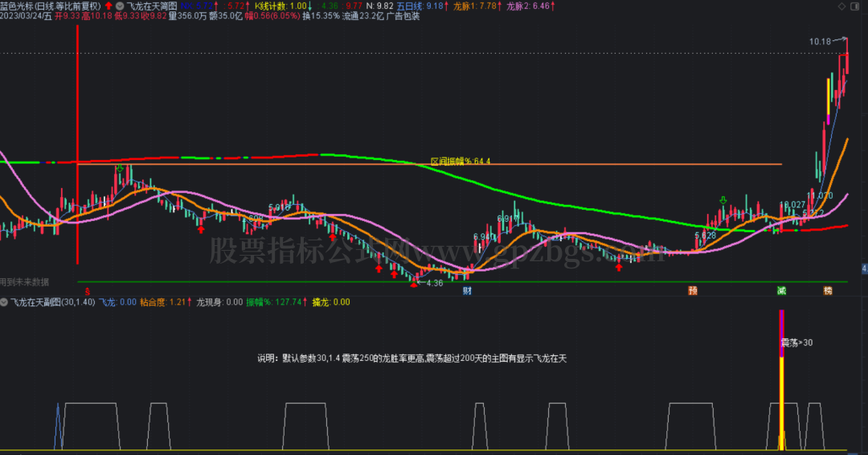Click the square icon in top-right corner
The image size is (868, 455).
pos(854,6)
